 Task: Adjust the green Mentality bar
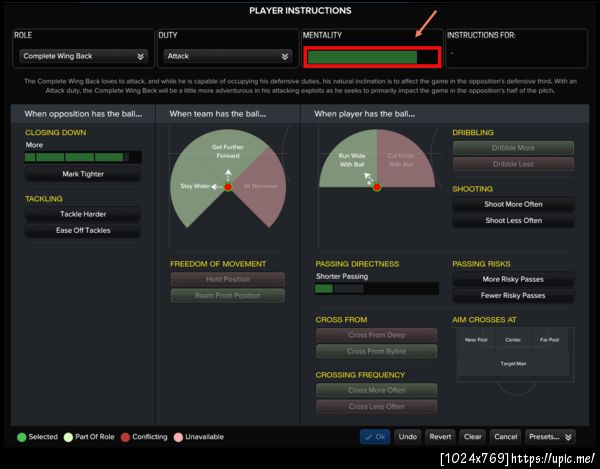click(x=372, y=57)
